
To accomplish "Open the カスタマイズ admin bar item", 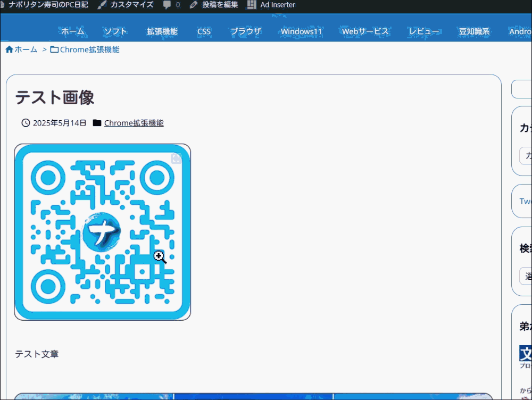I will [x=125, y=5].
